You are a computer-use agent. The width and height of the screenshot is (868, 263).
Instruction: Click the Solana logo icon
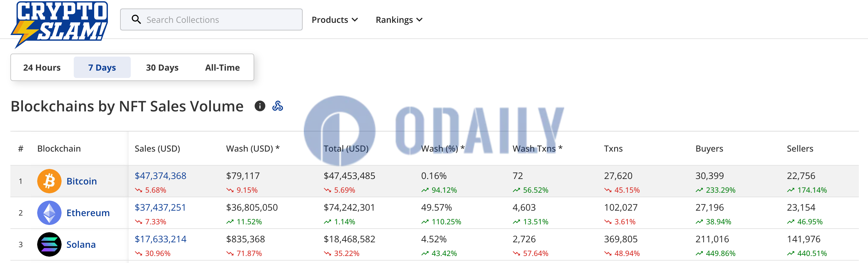point(49,244)
